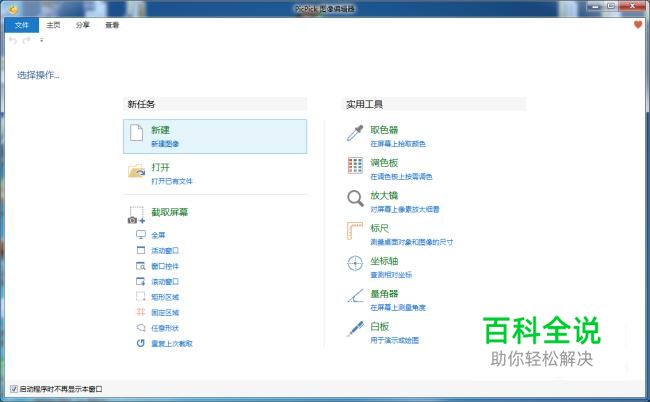This screenshot has width=650, height=402.
Task: Switch to the 主页 tab
Action: 53,25
